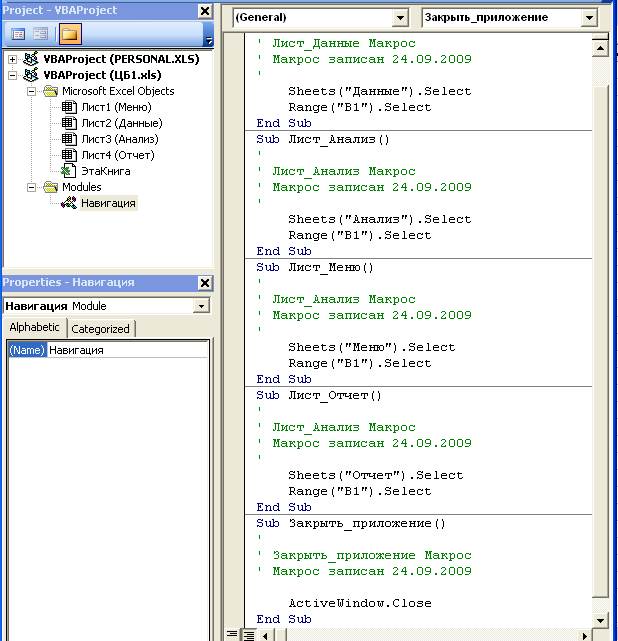
Task: Expand VBAProject (PERSONAL.XLS) node
Action: [x=13, y=59]
